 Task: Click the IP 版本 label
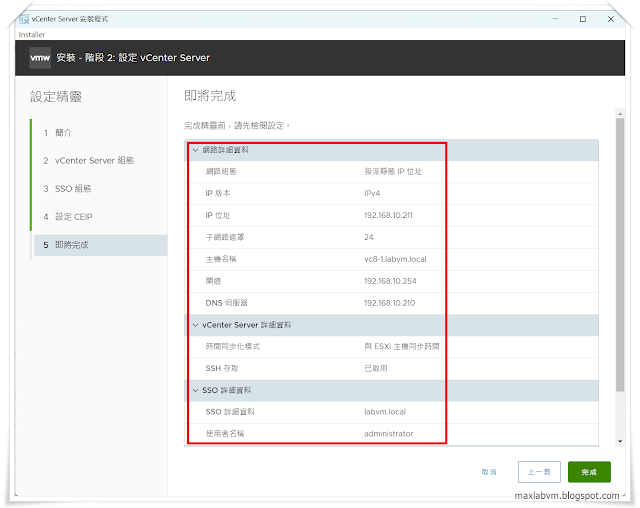pyautogui.click(x=218, y=193)
